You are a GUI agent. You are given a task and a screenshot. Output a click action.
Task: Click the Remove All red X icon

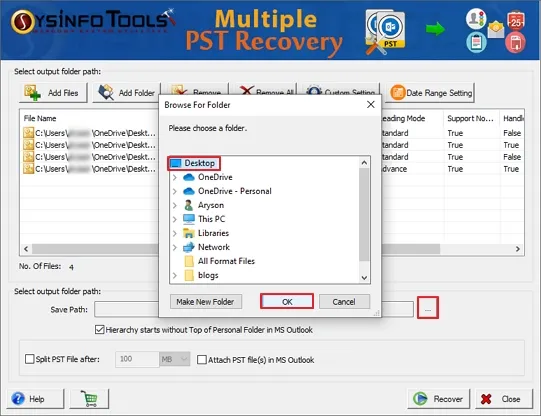(x=246, y=90)
